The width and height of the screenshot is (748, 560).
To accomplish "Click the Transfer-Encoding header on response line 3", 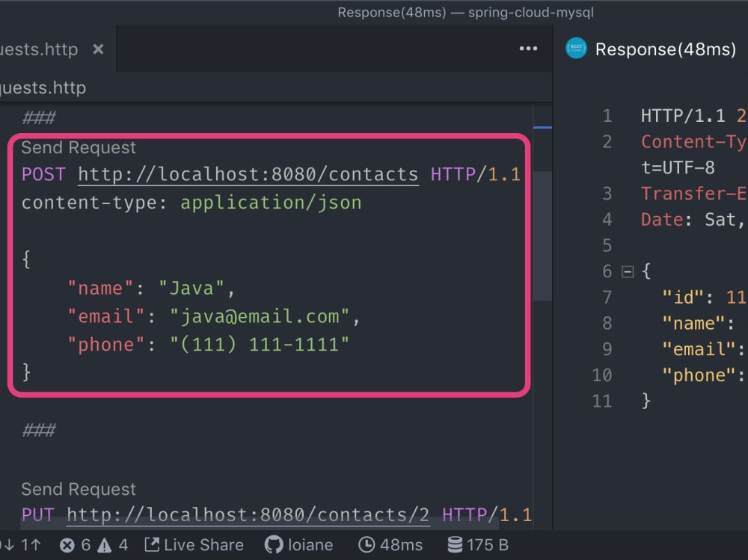I will (x=694, y=194).
